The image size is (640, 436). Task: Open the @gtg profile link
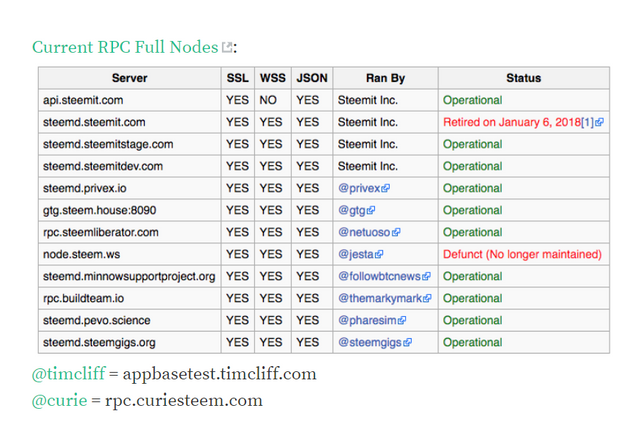point(352,210)
